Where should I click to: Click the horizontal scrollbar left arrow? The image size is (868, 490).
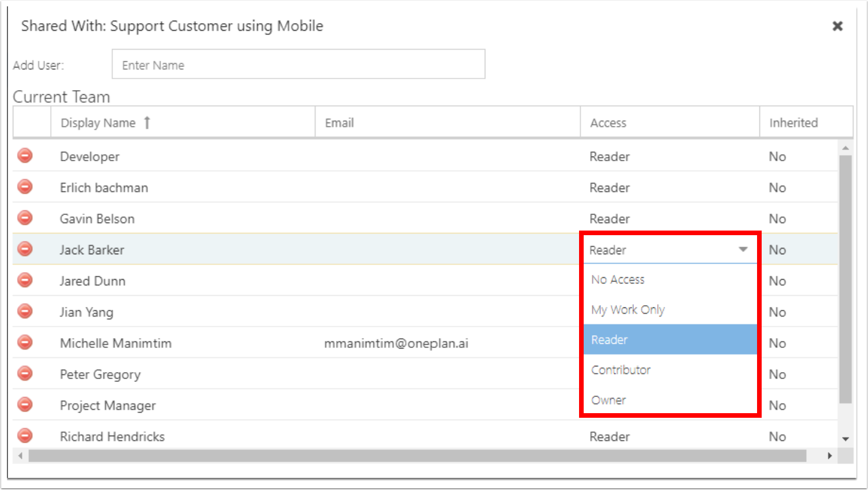point(21,456)
